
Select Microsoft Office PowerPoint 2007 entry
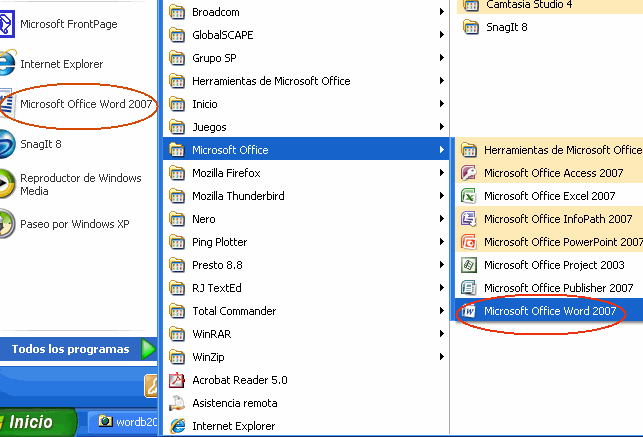coord(549,242)
